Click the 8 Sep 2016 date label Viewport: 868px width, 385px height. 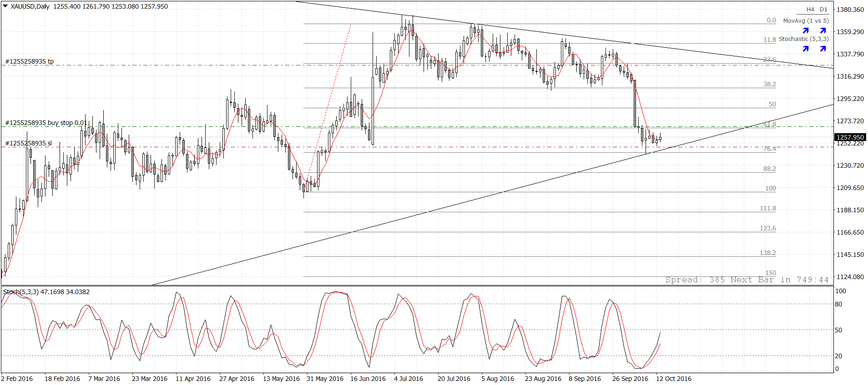(x=585, y=379)
